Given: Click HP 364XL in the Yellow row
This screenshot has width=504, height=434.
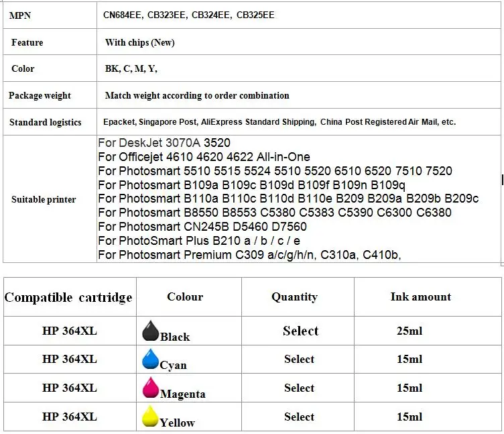Looking at the screenshot, I should point(70,417).
